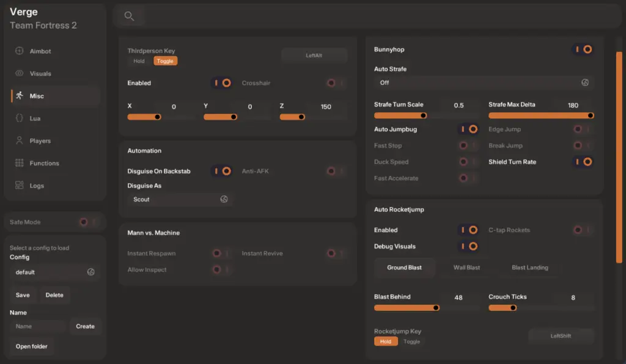
Task: Toggle Safe Mode switch
Action: 88,222
